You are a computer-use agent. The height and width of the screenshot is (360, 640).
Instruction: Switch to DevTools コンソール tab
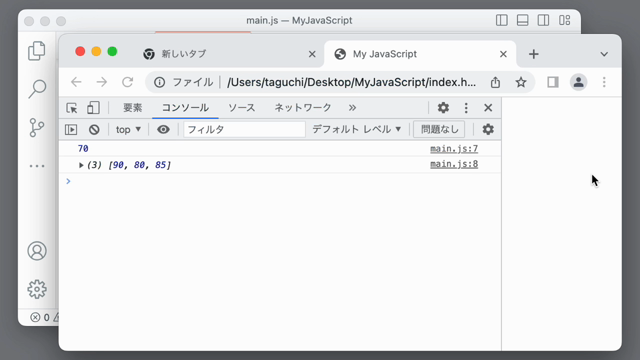pos(185,108)
